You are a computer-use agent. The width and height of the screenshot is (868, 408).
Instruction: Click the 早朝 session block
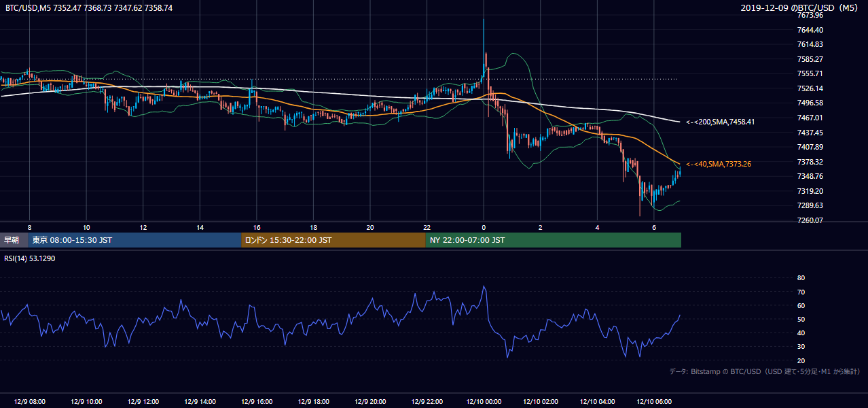(13, 240)
